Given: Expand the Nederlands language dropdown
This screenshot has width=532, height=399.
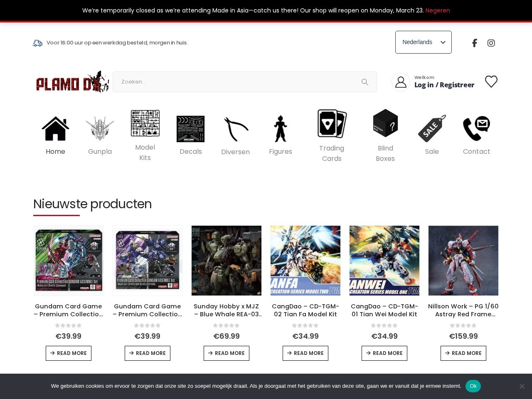Looking at the screenshot, I should (423, 42).
